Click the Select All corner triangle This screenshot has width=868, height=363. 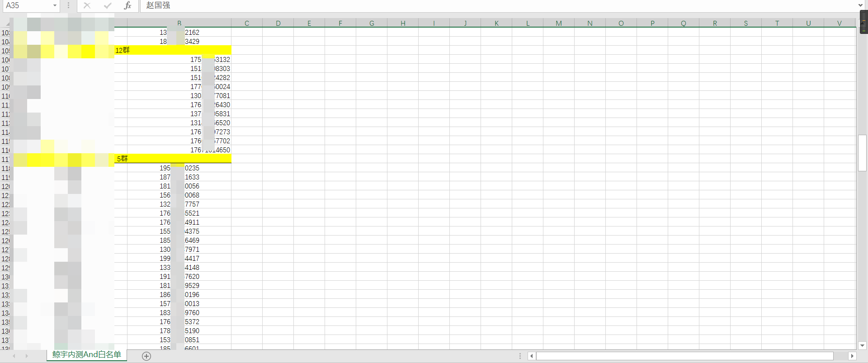click(7, 23)
